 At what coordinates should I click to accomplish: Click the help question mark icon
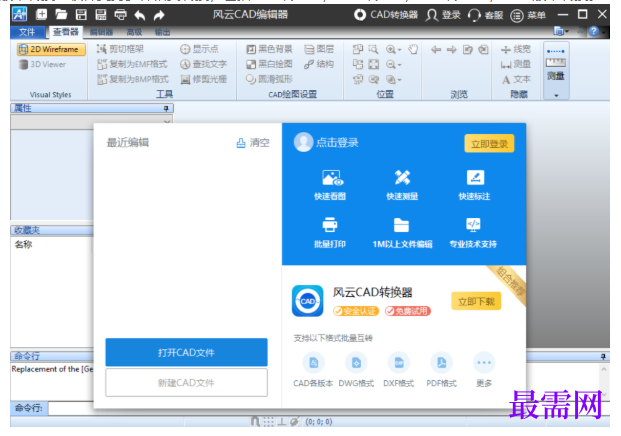click(x=593, y=31)
